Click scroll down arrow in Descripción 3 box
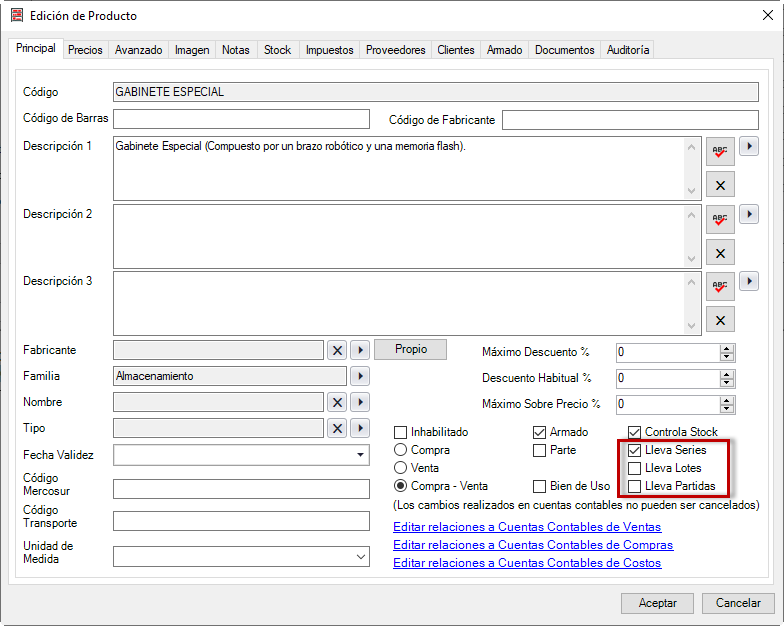The width and height of the screenshot is (784, 626). [x=692, y=326]
